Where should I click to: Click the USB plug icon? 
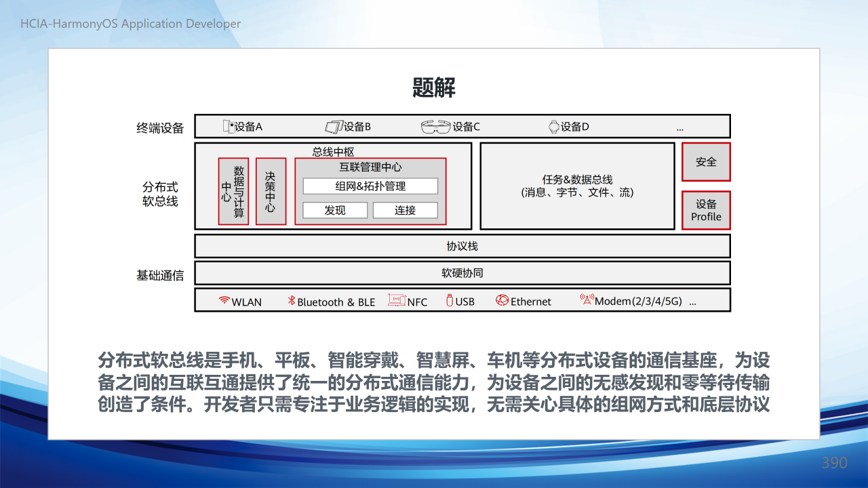point(449,300)
